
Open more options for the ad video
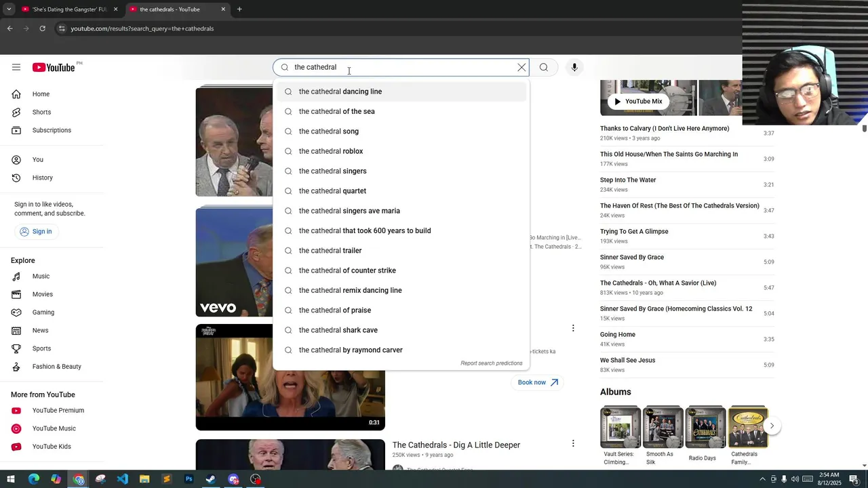pos(573,328)
